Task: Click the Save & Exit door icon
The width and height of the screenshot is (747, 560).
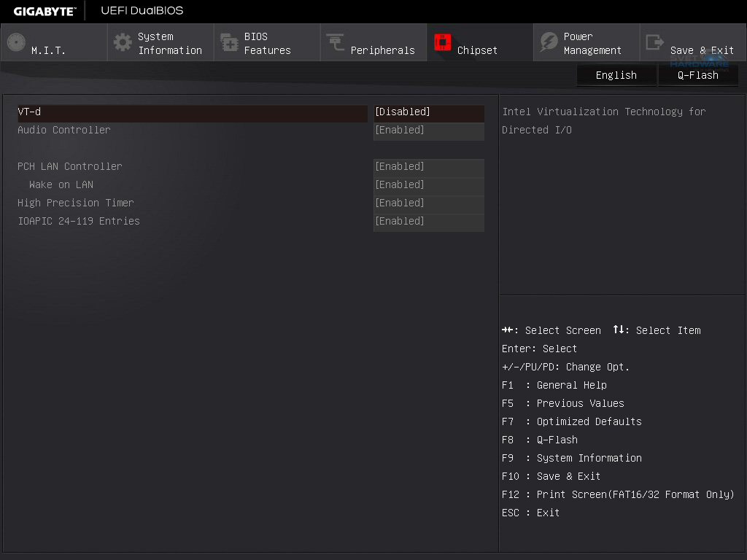Action: pos(655,42)
